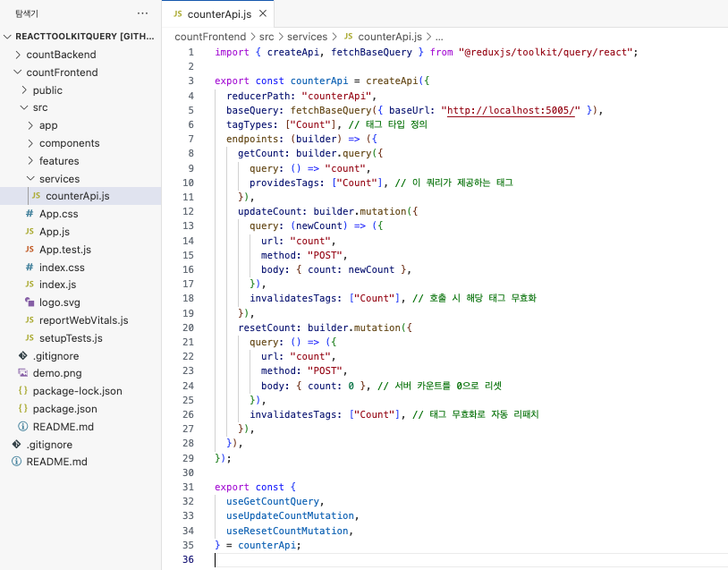
Task: Click the CSS hash icon for App.css
Action: click(30, 214)
